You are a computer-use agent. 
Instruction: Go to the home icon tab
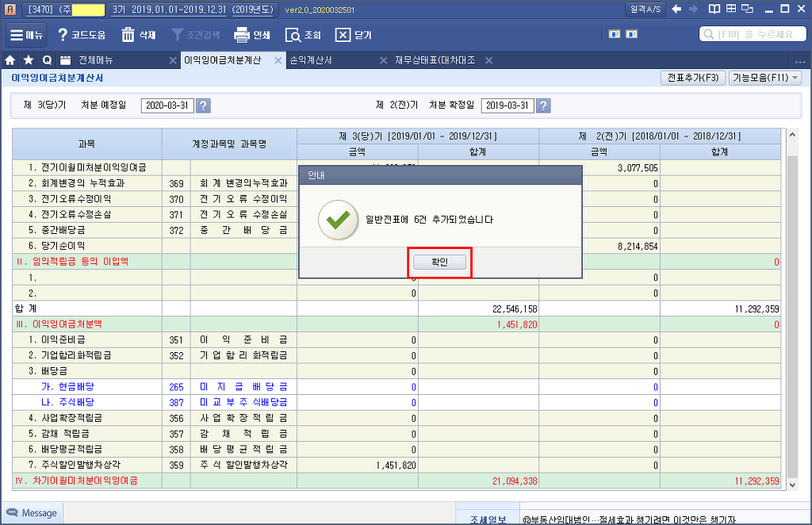[x=10, y=60]
